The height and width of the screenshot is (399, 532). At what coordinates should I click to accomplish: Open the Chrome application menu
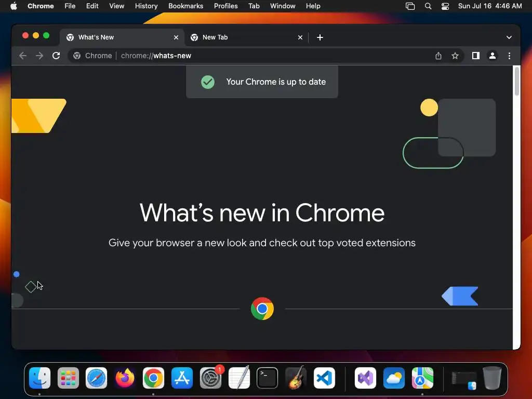[41, 6]
